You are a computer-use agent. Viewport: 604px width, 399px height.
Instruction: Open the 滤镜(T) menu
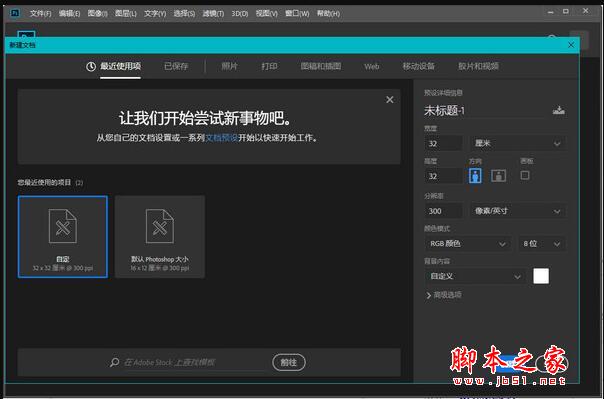pyautogui.click(x=213, y=13)
